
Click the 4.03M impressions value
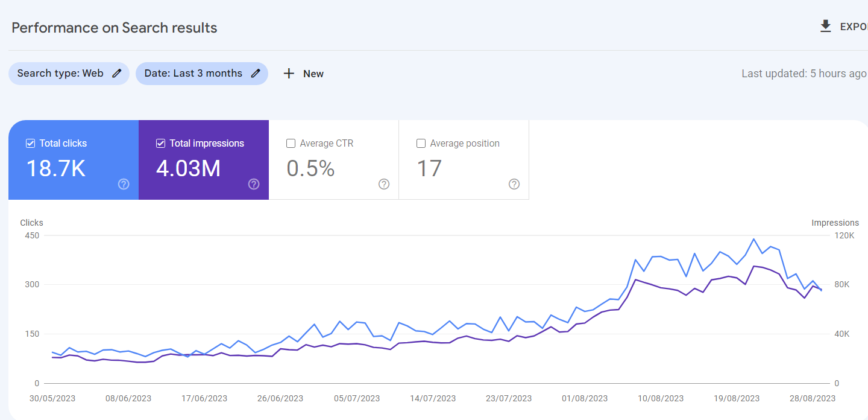tap(188, 169)
